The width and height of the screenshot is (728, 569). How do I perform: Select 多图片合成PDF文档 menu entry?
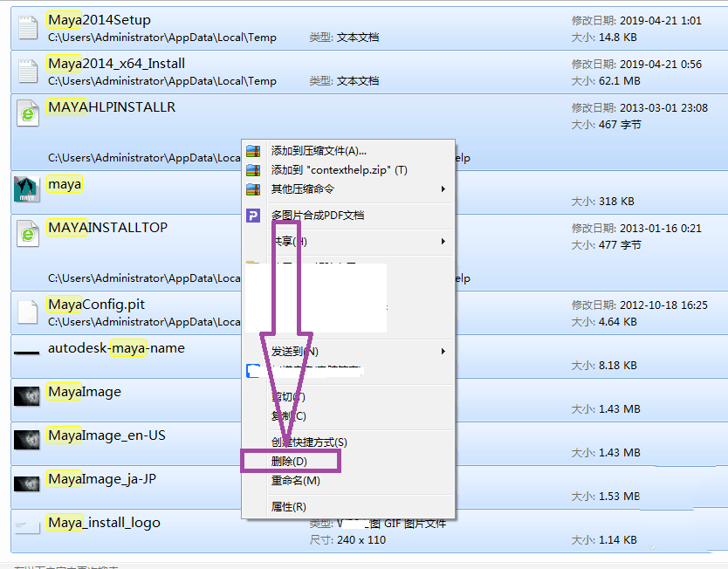pos(347,216)
